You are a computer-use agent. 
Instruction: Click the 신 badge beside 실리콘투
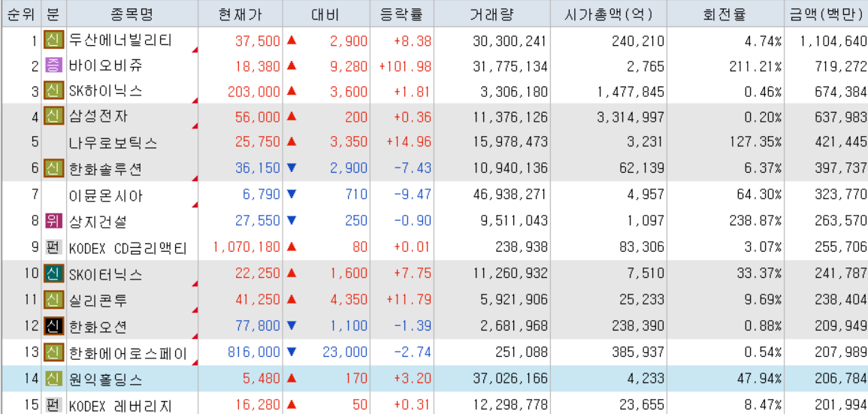(x=53, y=300)
